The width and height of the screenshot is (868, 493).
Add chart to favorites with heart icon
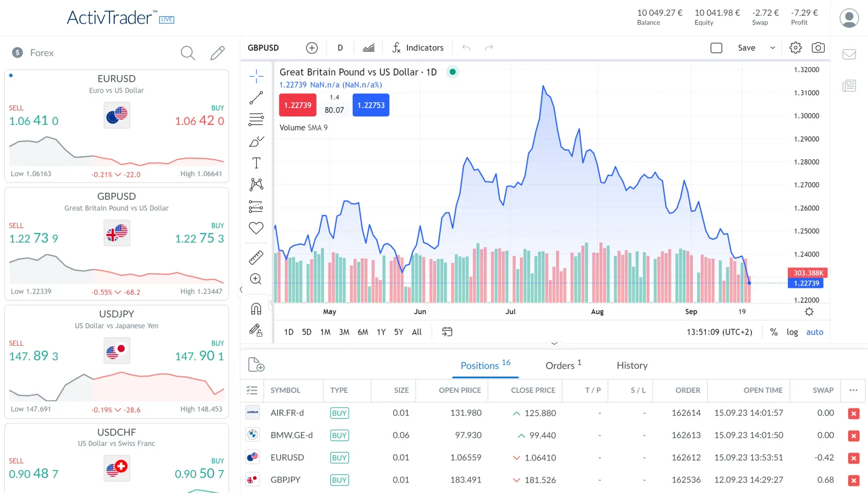(256, 228)
